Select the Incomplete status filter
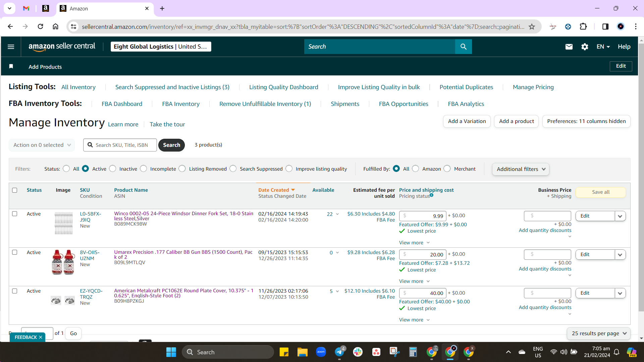This screenshot has height=362, width=644. coord(144,169)
